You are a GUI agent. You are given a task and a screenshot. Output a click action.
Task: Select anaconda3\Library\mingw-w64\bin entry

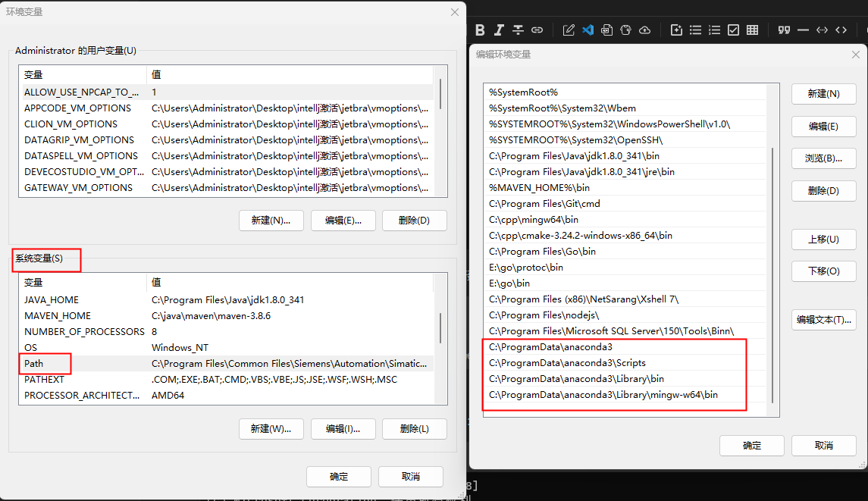pyautogui.click(x=625, y=395)
